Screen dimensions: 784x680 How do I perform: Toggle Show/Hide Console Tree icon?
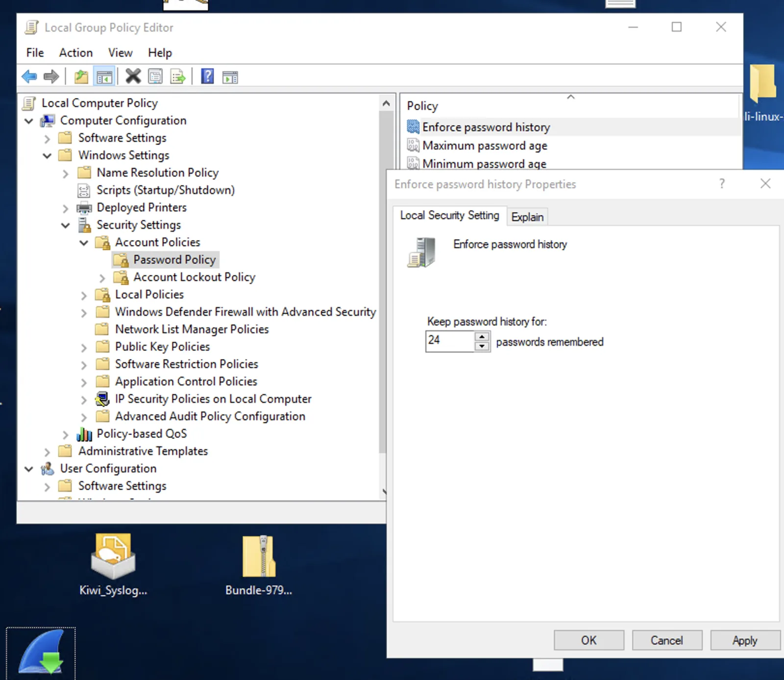click(x=104, y=76)
